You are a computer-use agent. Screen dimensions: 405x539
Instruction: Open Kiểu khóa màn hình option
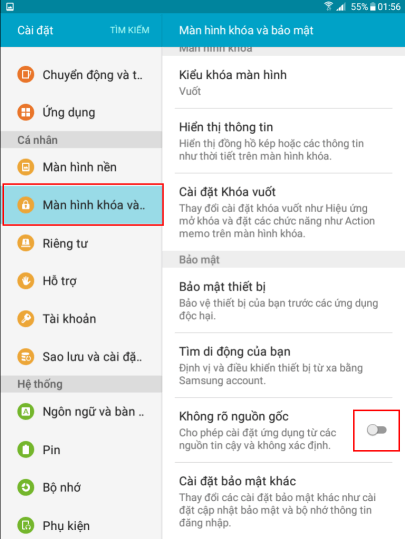click(x=283, y=82)
